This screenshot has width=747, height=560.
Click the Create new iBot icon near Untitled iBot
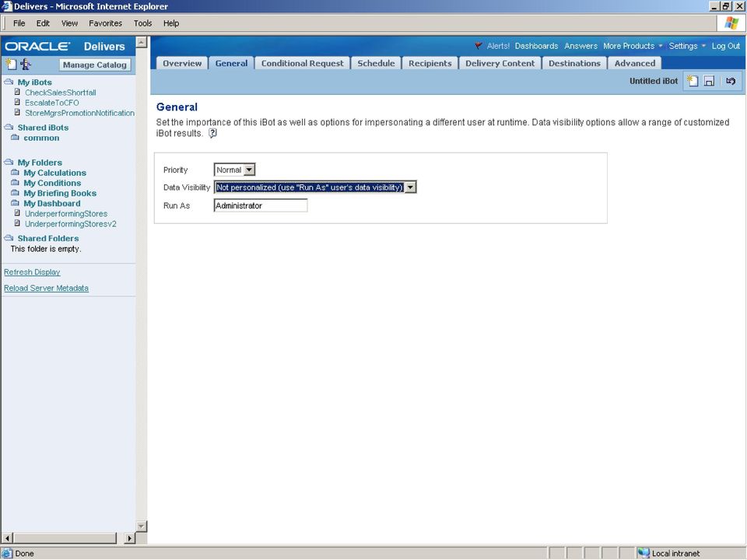click(693, 81)
